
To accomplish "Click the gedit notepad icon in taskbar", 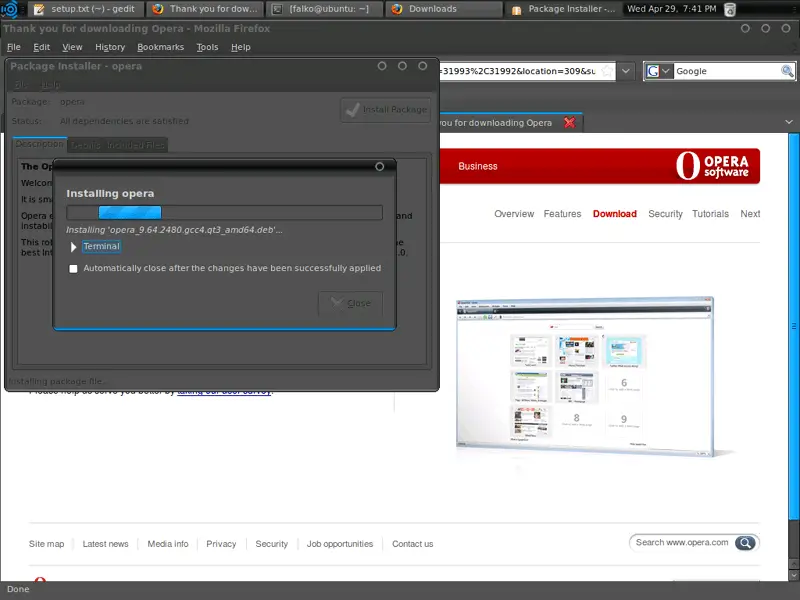I will point(39,9).
